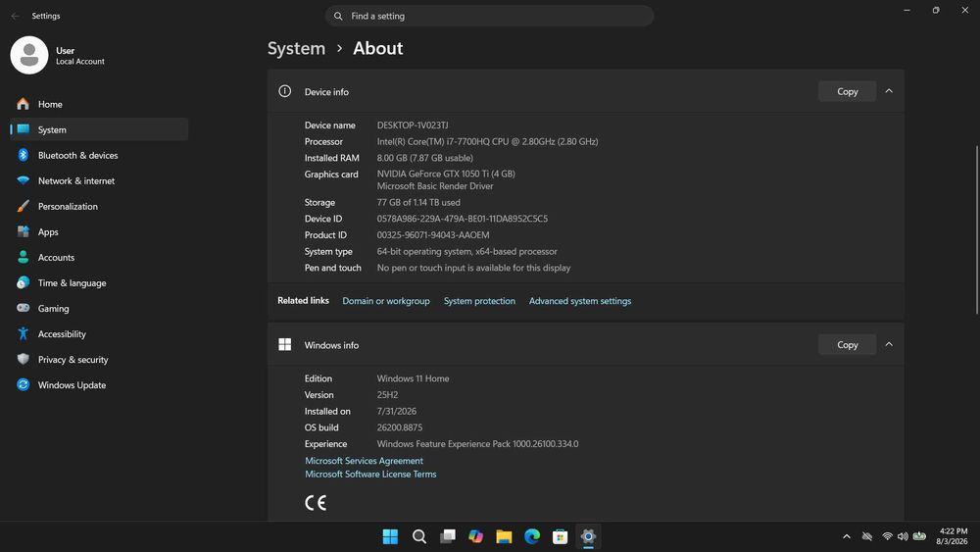This screenshot has width=980, height=552.
Task: Click the Windows logo beside Windows info
Action: 285,344
